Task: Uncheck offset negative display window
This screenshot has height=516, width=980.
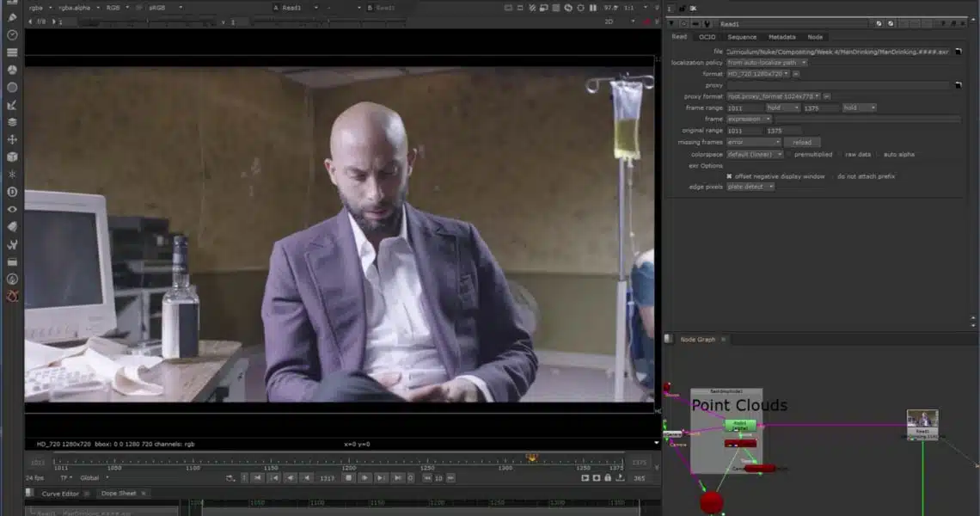Action: [x=729, y=176]
